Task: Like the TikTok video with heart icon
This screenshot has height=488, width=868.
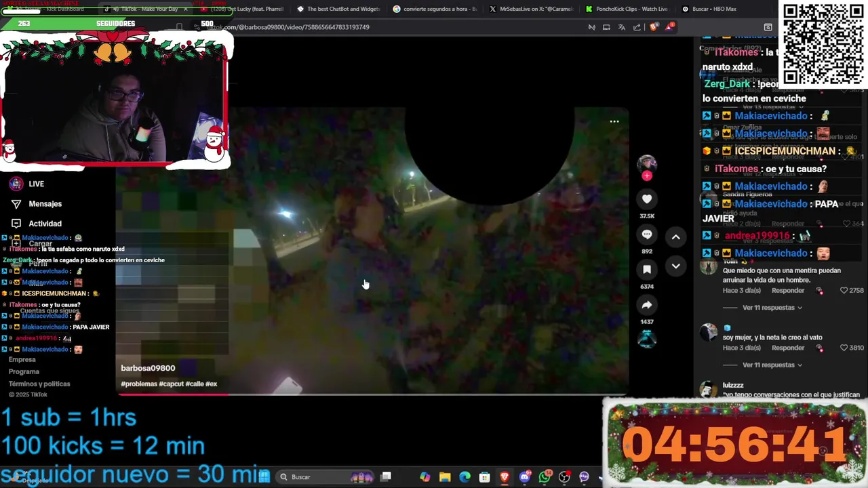Action: click(x=647, y=199)
